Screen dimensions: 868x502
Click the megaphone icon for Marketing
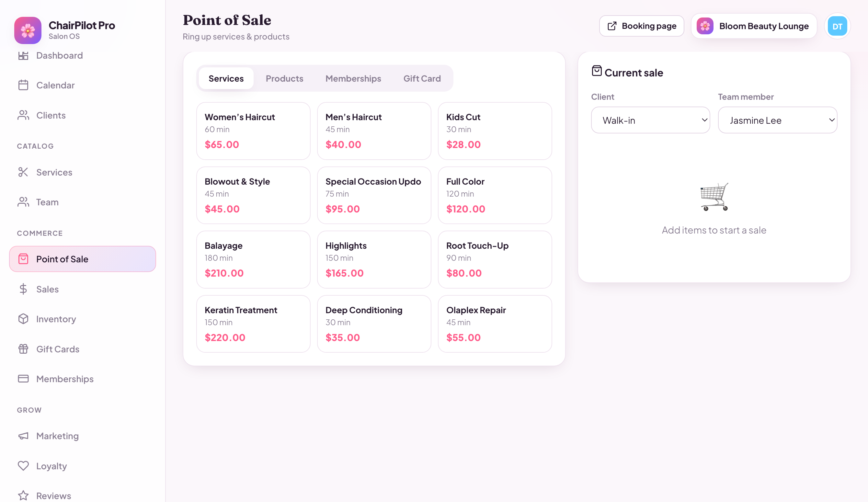click(x=23, y=436)
